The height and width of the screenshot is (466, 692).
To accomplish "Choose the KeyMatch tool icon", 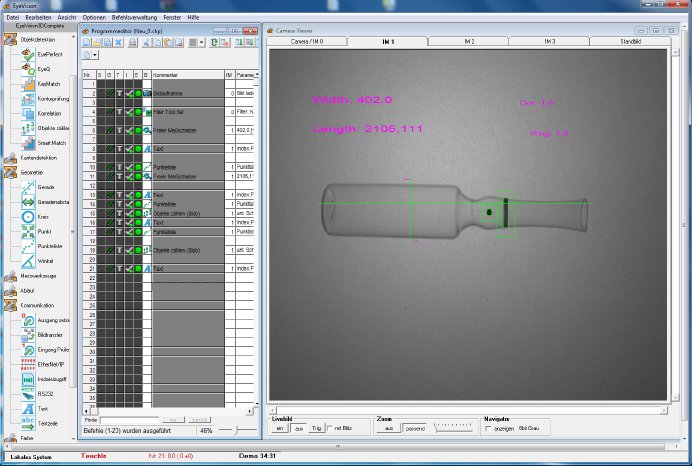I will (x=28, y=84).
